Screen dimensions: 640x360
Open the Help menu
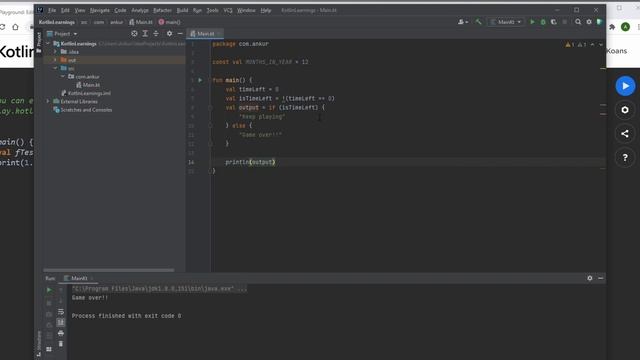coord(266,10)
